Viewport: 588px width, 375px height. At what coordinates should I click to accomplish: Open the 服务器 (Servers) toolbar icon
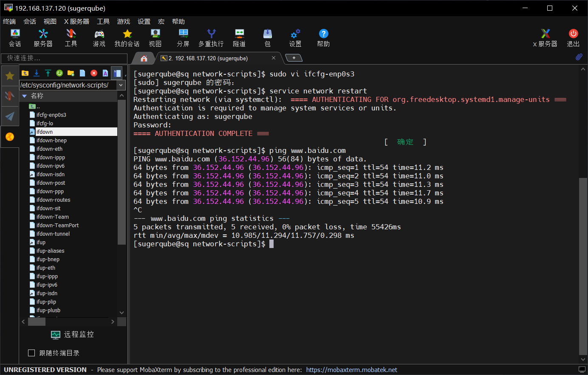(x=43, y=38)
